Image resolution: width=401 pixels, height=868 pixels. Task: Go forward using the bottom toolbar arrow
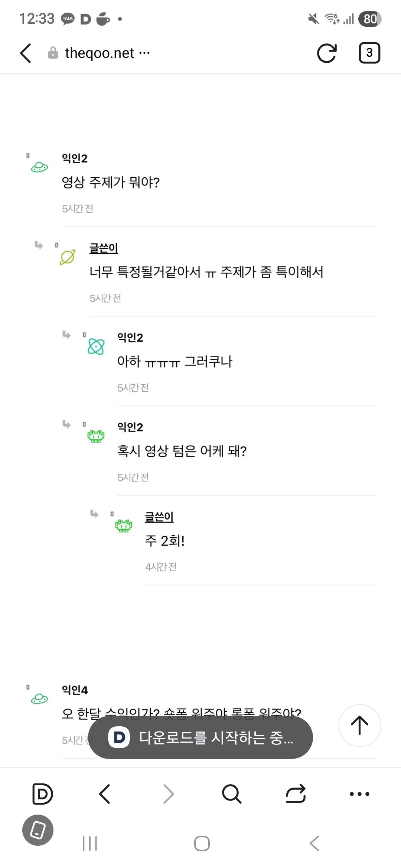point(169,794)
